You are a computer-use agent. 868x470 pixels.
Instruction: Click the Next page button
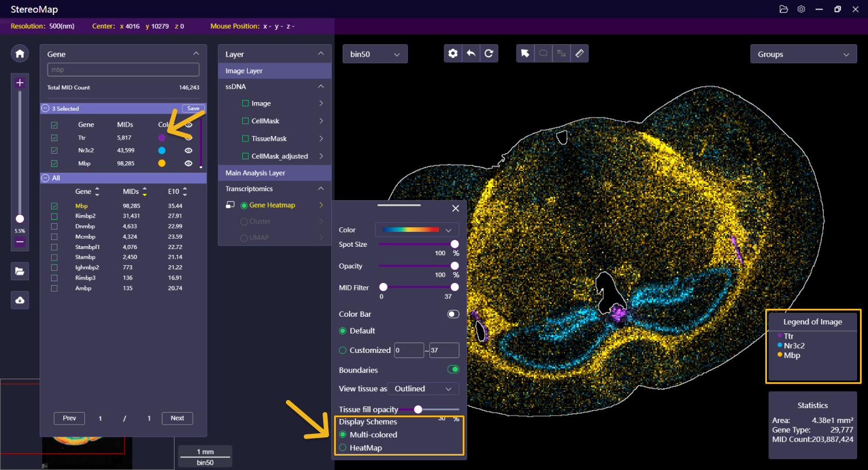pyautogui.click(x=177, y=418)
